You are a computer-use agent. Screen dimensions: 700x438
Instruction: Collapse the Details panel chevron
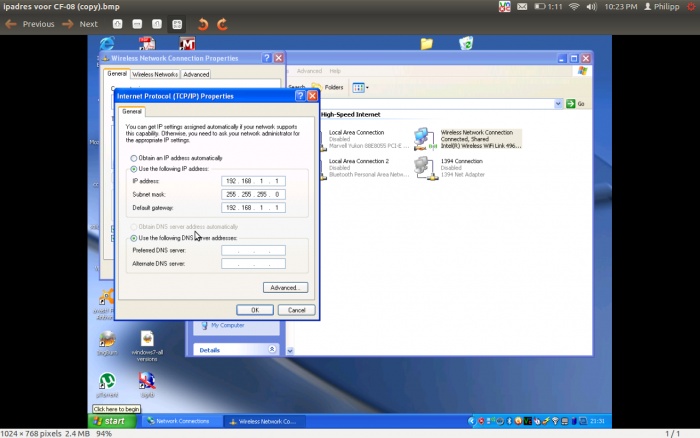click(x=272, y=349)
